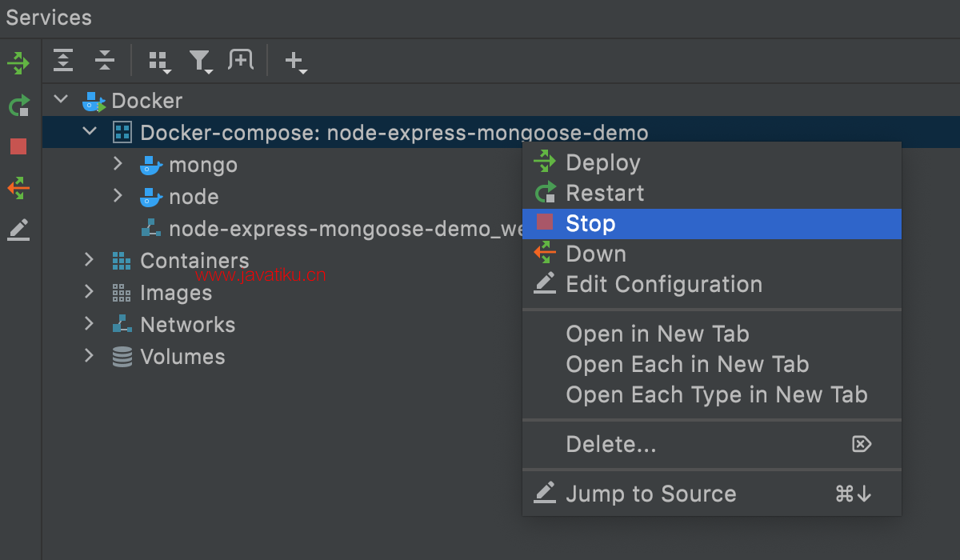Click the Expand All toolbar icon

pos(63,60)
